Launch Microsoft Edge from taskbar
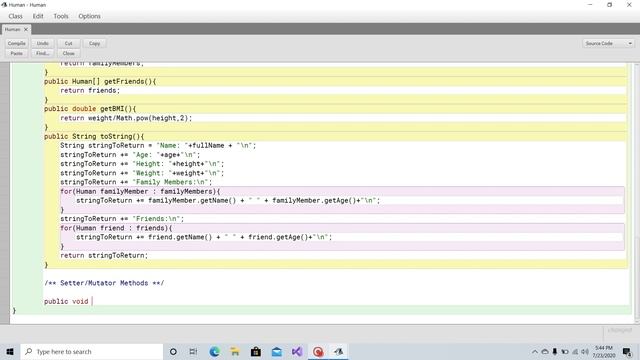640x360 pixels. (214, 351)
